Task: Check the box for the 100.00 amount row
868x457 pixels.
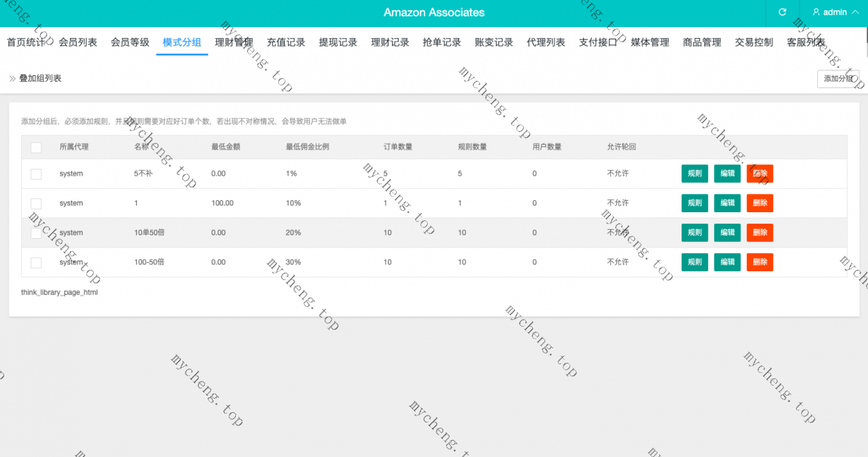Action: pos(36,203)
